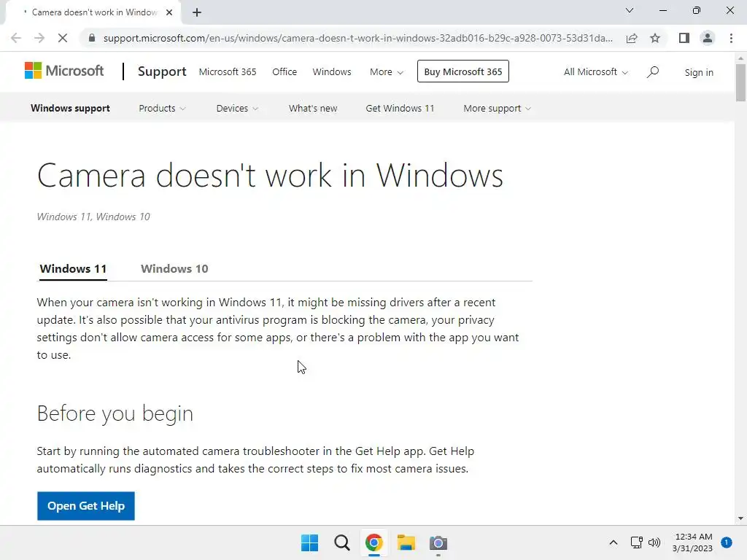Open the browser side panel
The image size is (747, 560).
tap(684, 38)
